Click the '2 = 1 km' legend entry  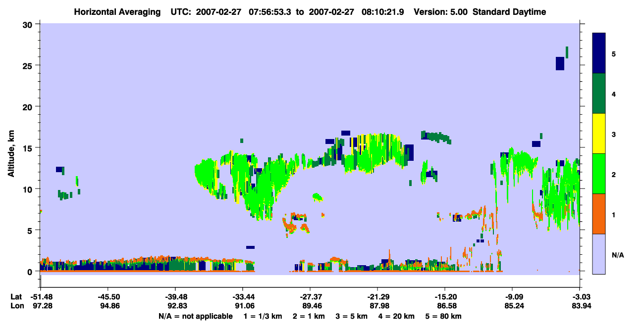coord(308,316)
